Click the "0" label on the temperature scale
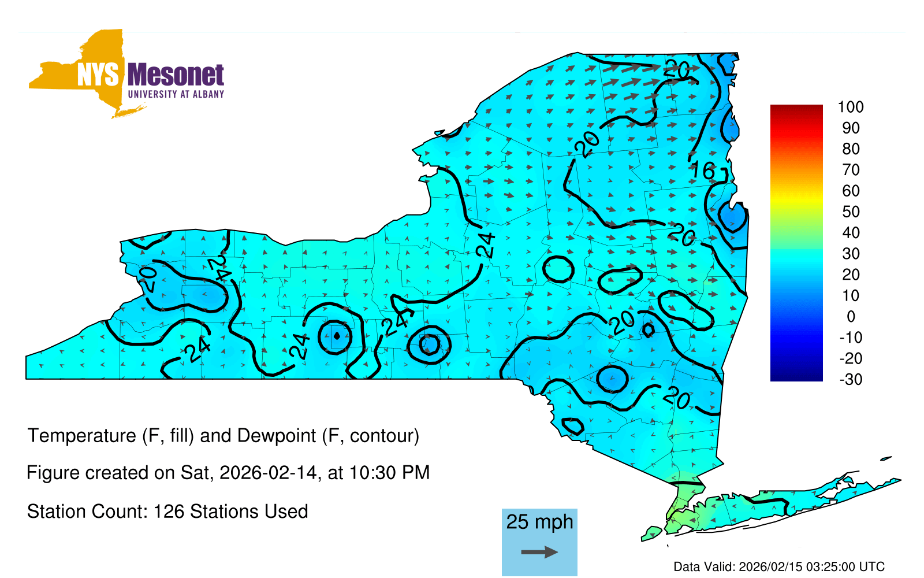 pos(850,316)
